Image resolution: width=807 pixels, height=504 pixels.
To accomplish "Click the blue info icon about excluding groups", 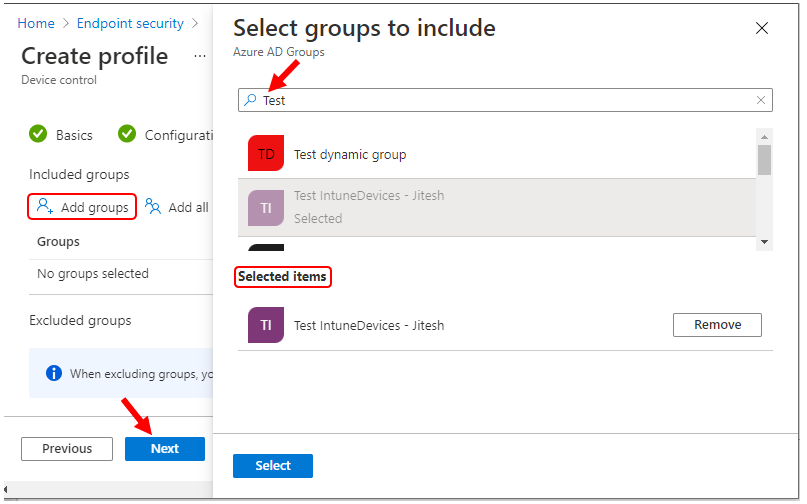I will click(54, 373).
